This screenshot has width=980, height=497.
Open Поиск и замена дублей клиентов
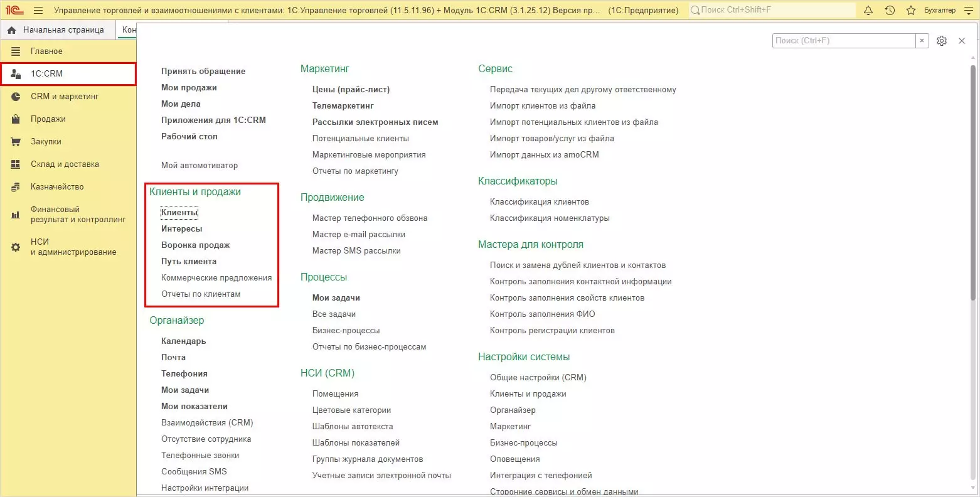(x=578, y=265)
